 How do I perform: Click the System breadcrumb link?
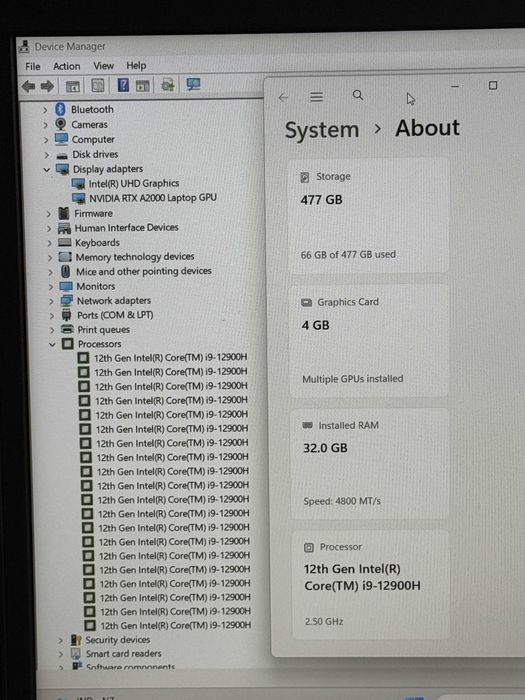[x=322, y=130]
